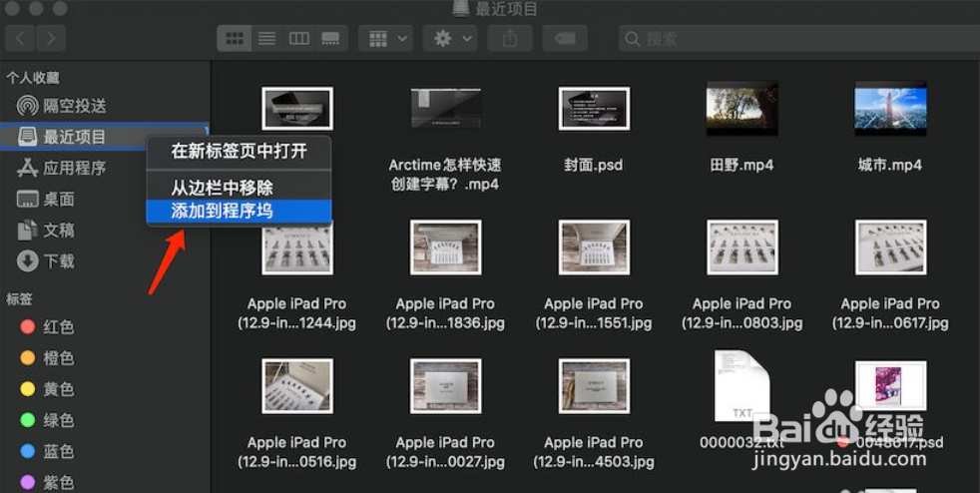Image resolution: width=980 pixels, height=493 pixels.
Task: Switch to column view
Action: pos(298,39)
